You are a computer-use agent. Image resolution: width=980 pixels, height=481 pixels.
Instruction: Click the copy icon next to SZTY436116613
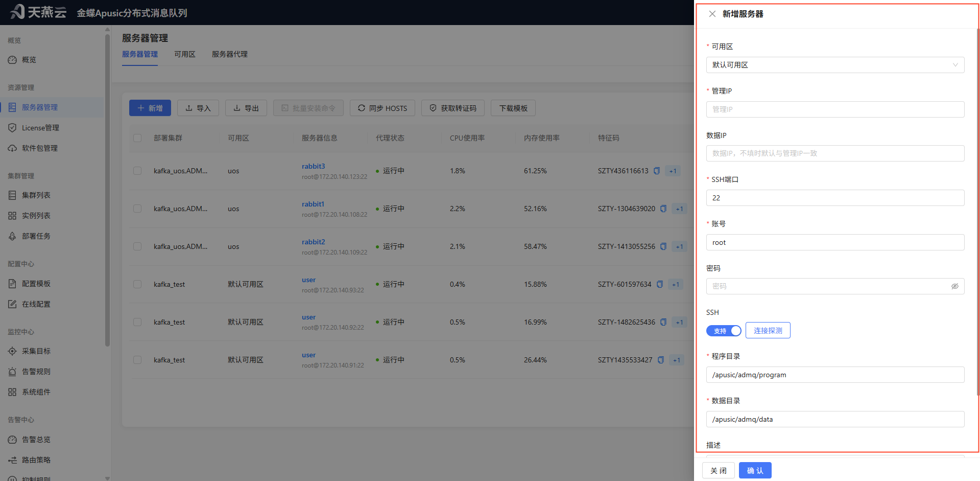pyautogui.click(x=657, y=171)
